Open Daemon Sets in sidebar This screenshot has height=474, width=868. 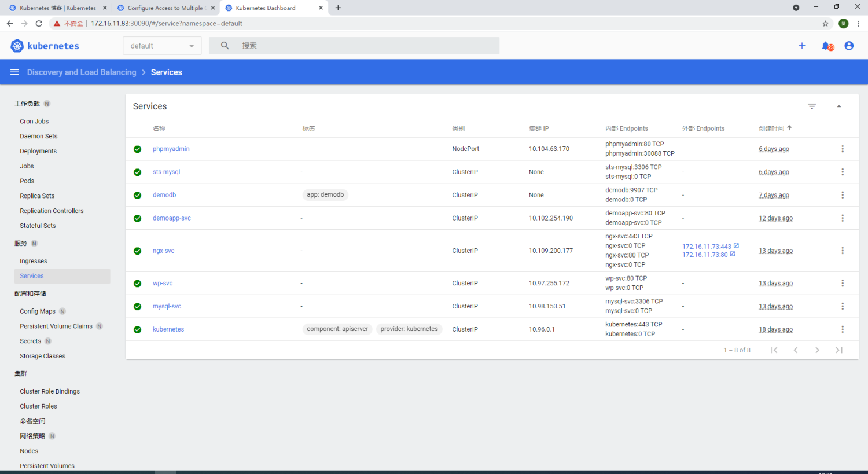[39, 136]
